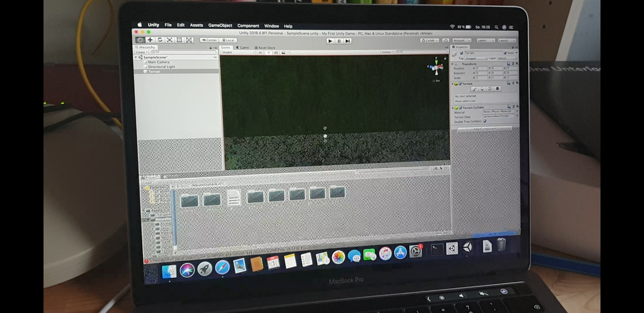Open Finder from the Dock
The width and height of the screenshot is (644, 313).
pyautogui.click(x=169, y=271)
